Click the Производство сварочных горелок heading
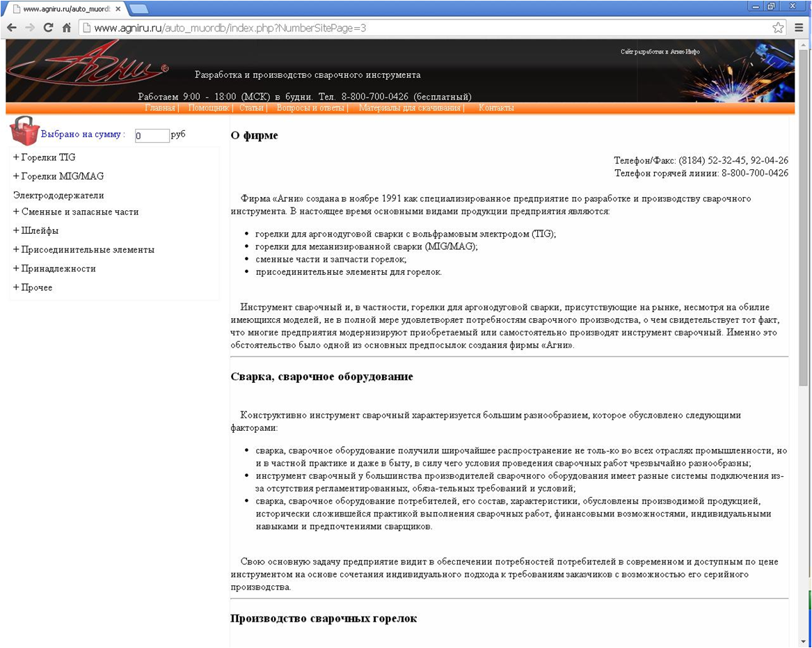The width and height of the screenshot is (812, 648). [x=324, y=619]
